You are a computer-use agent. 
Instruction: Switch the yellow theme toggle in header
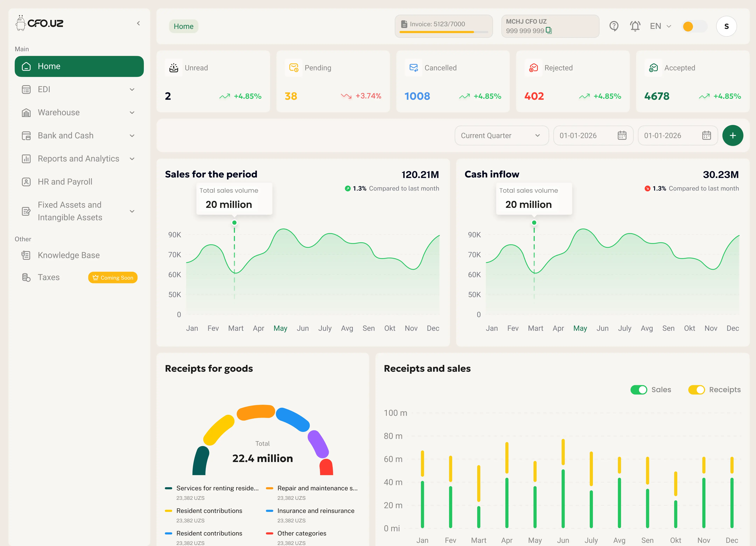[x=695, y=26]
